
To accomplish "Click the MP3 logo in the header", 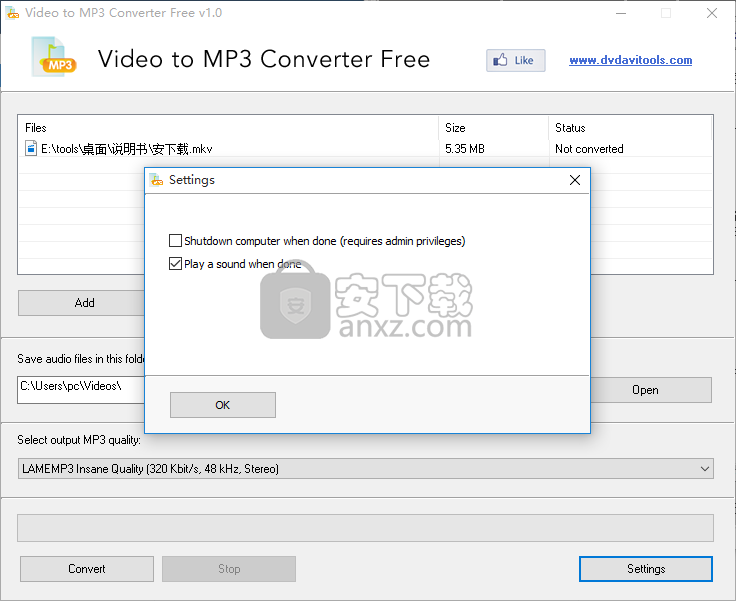I will click(x=53, y=58).
